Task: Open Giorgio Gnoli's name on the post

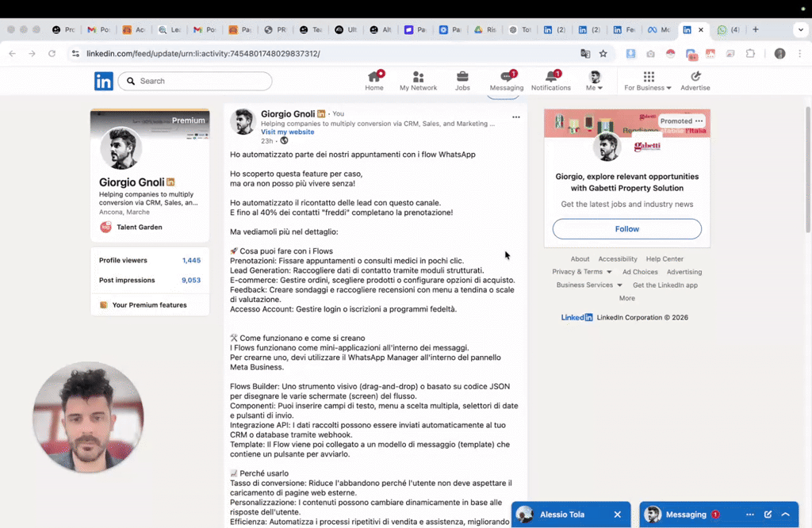Action: pos(288,114)
